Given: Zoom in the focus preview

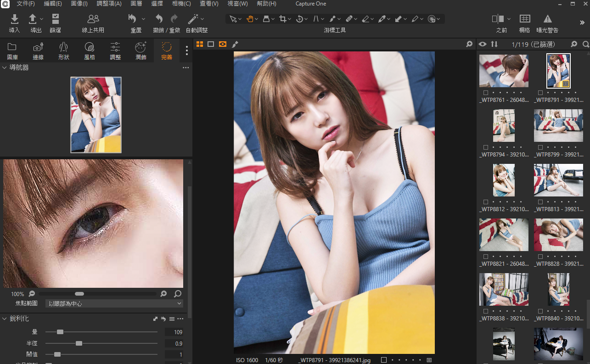Looking at the screenshot, I should click(x=163, y=294).
